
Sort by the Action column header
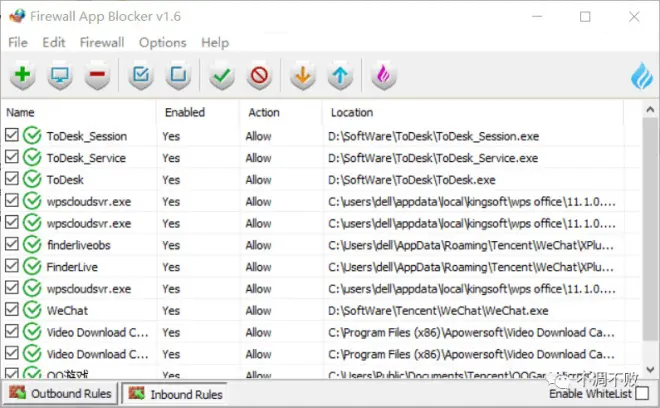281,112
